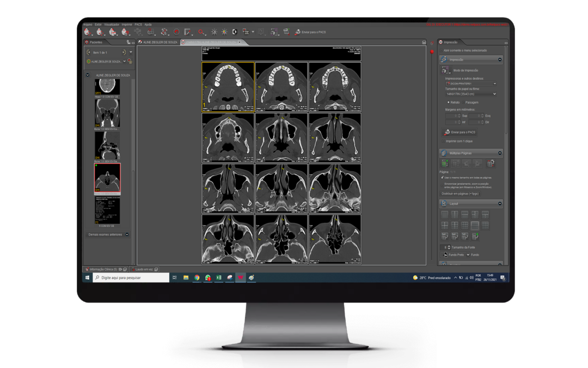
Task: Toggle 'Usar o mesmo tamanho' checkbox
Action: point(442,178)
